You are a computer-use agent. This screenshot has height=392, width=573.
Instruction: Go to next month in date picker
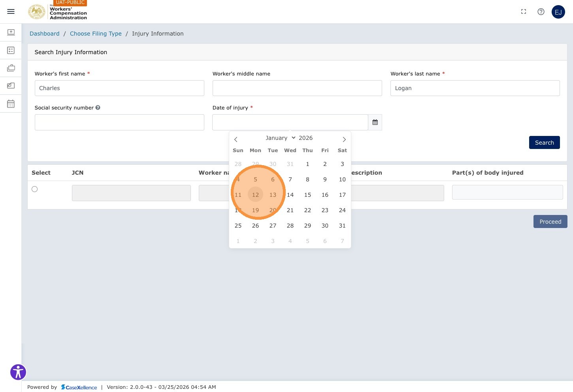pos(344,139)
